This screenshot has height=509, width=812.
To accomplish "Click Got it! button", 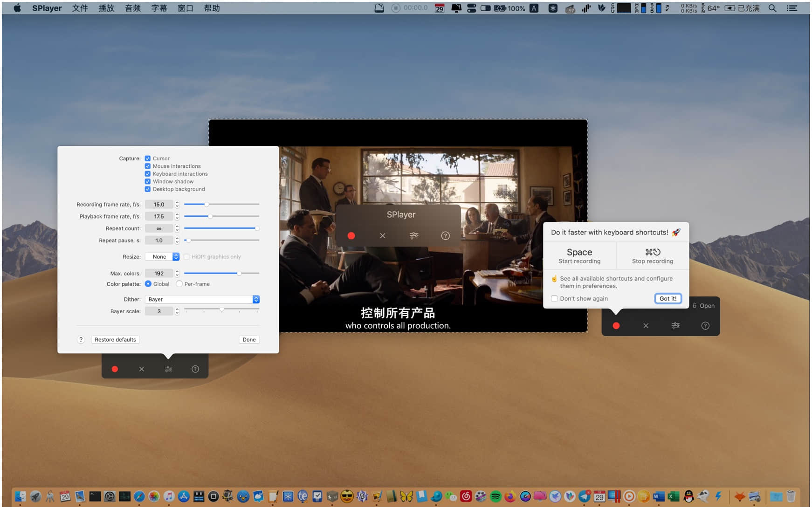I will (668, 299).
